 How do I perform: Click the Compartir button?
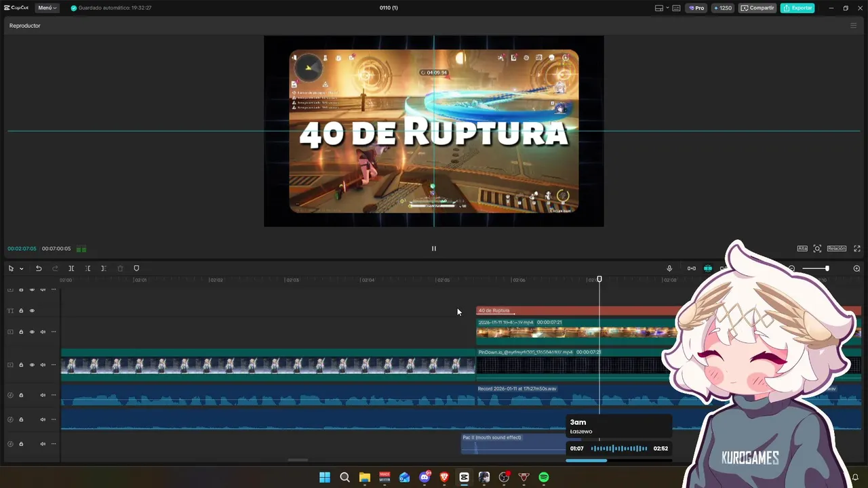pyautogui.click(x=757, y=8)
